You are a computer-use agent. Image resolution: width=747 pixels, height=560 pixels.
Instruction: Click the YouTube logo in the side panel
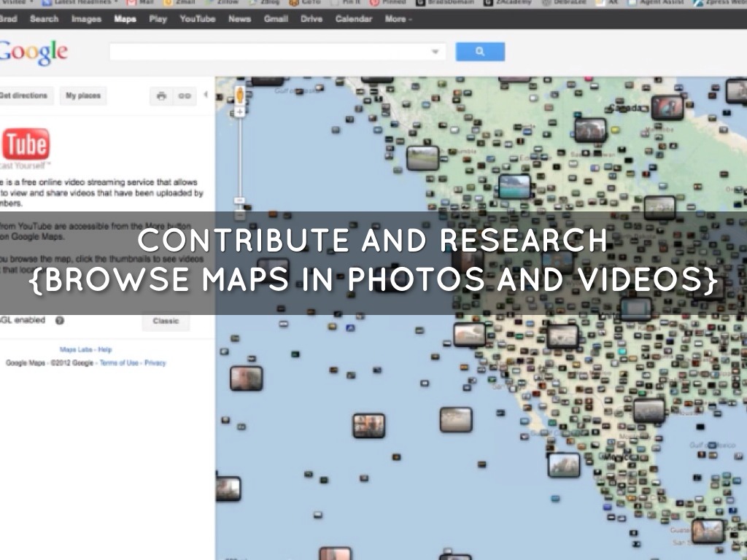point(26,144)
